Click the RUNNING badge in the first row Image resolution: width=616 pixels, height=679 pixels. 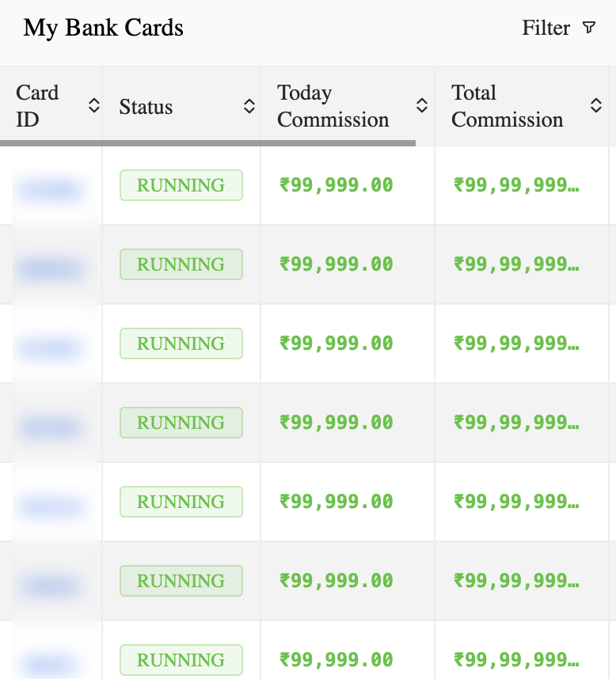click(181, 185)
